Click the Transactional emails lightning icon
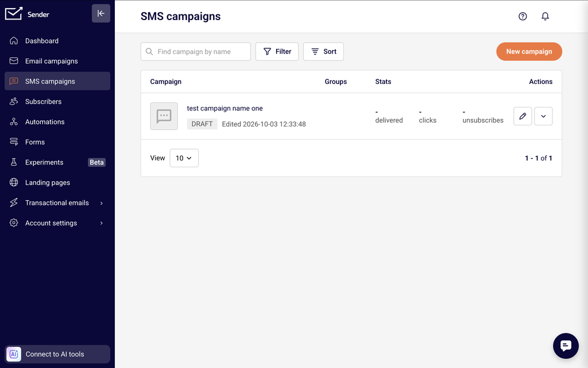The image size is (588, 368). (14, 203)
